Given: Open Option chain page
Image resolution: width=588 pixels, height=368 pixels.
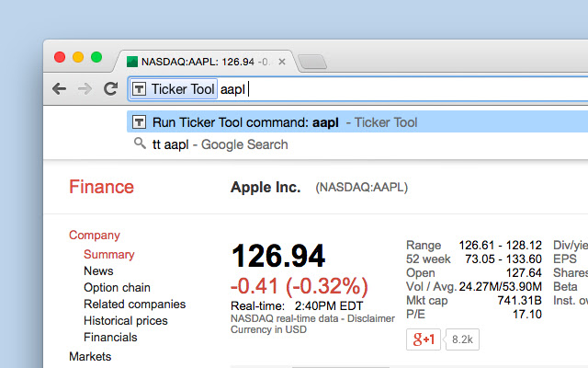Looking at the screenshot, I should [117, 288].
